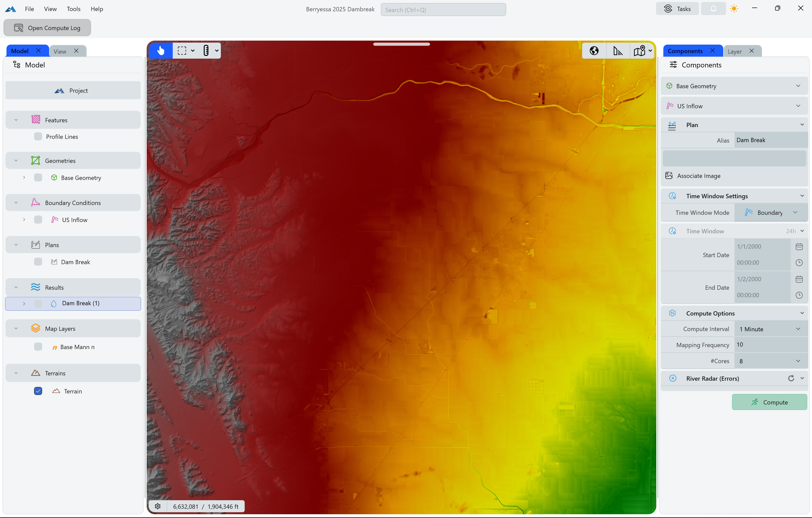Uncheck the Terrain layer checkbox
This screenshot has height=518, width=812.
pos(38,391)
